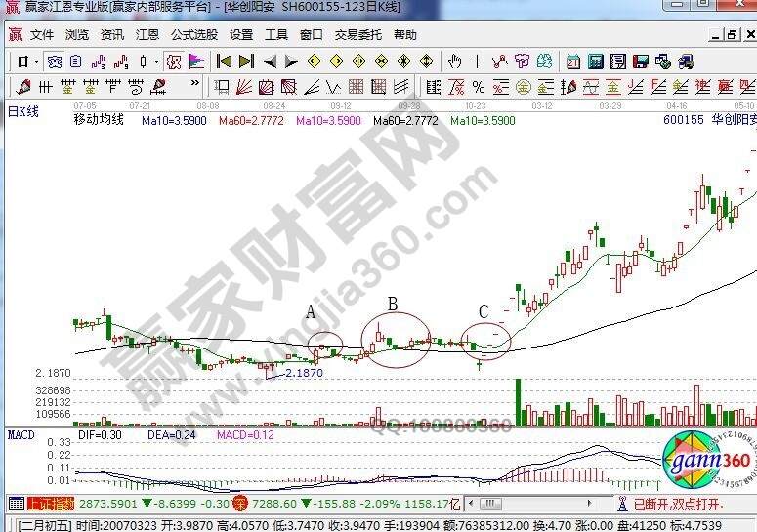The width and height of the screenshot is (757, 532).
Task: Toggle the highlighted chart-mode button in toolbar
Action: tap(53, 61)
